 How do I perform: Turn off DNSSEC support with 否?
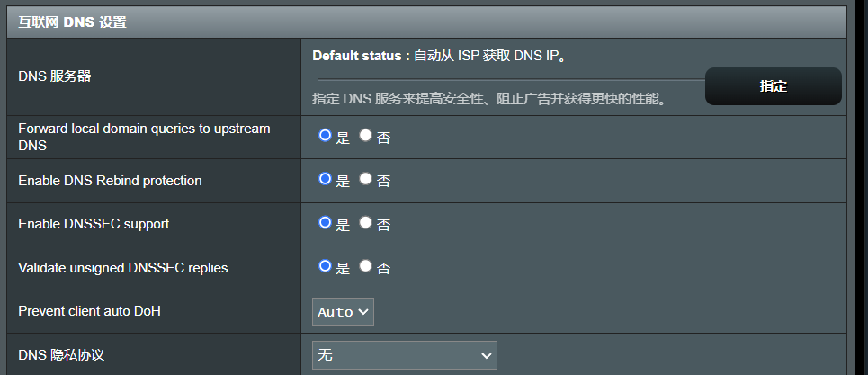click(365, 222)
